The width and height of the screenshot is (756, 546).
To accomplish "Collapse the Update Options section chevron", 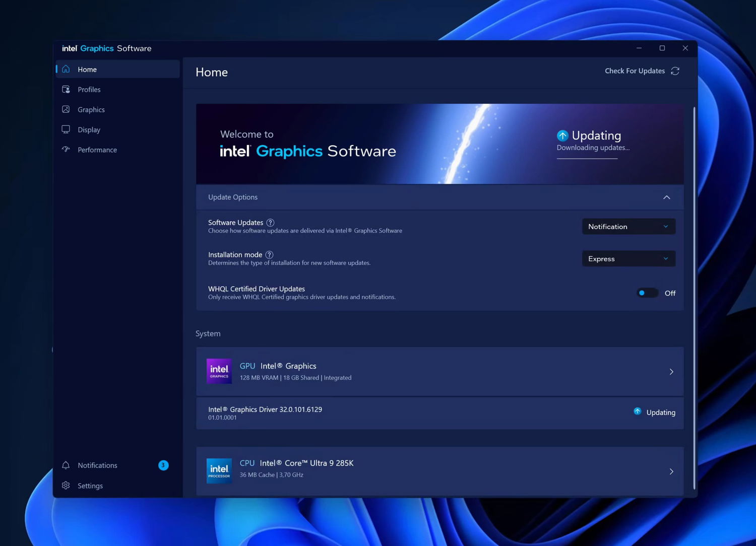I will click(667, 197).
